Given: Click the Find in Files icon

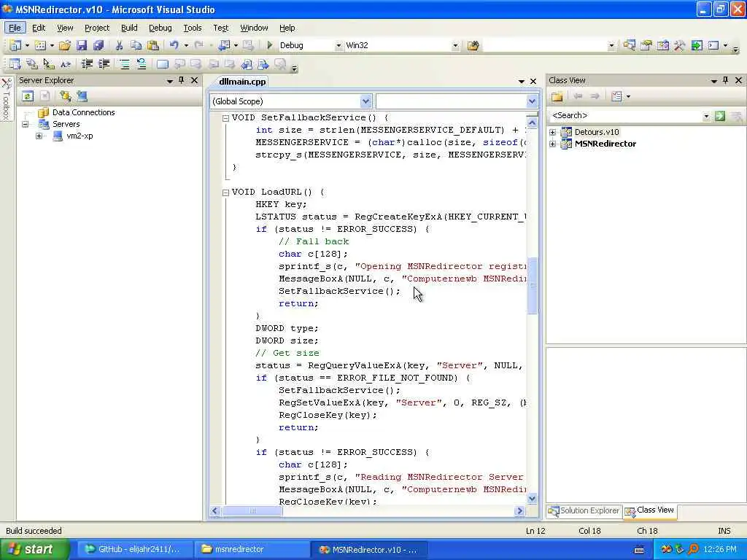Looking at the screenshot, I should click(473, 46).
